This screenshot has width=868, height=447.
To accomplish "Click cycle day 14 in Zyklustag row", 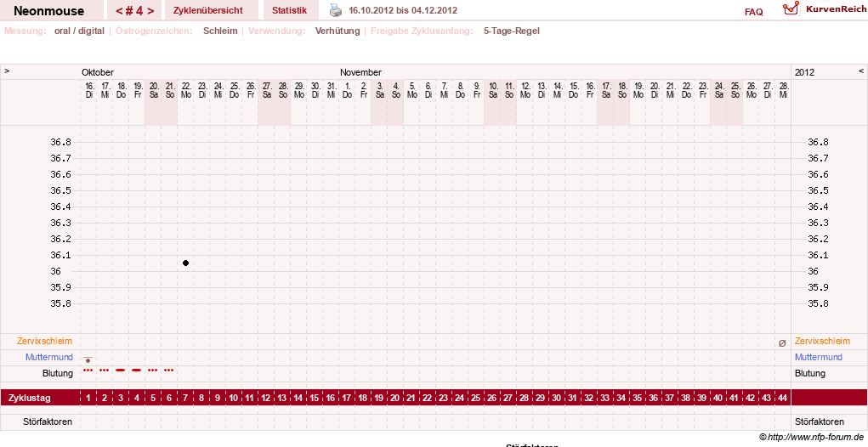I will tap(298, 398).
